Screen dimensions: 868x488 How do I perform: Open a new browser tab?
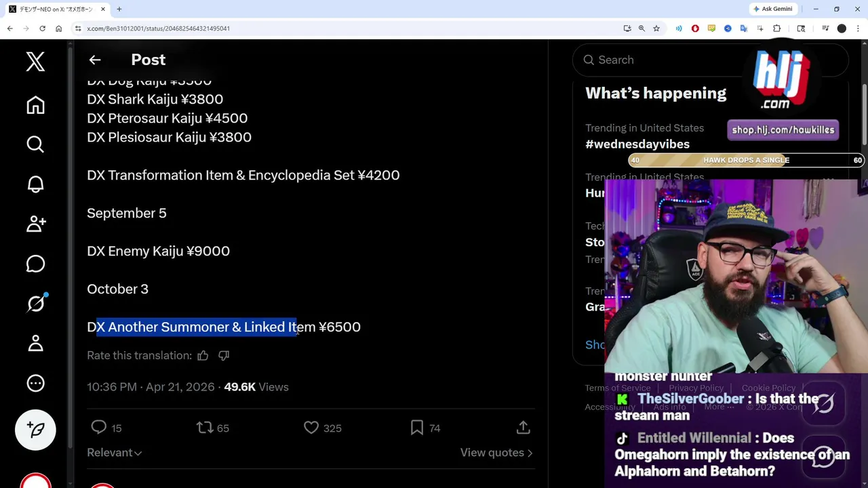119,9
